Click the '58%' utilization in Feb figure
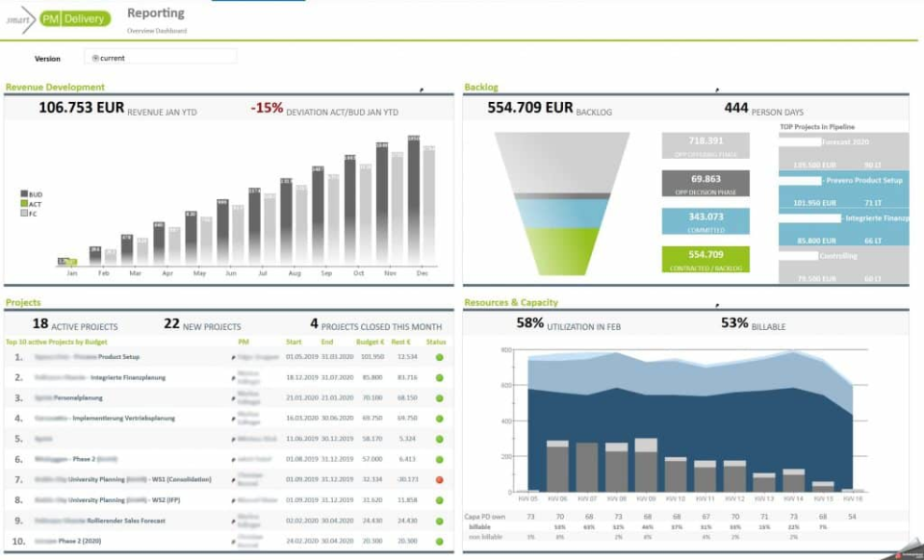Image resolution: width=924 pixels, height=560 pixels. click(529, 322)
